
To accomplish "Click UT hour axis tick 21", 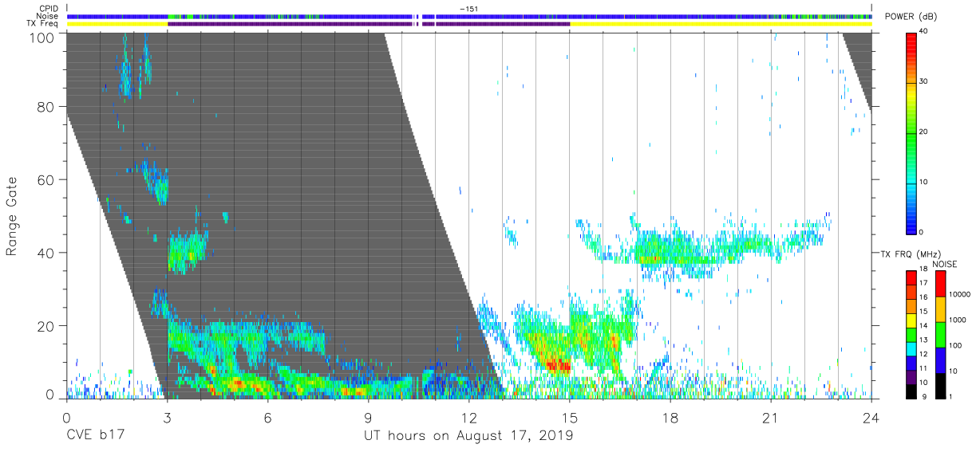I will coord(771,417).
